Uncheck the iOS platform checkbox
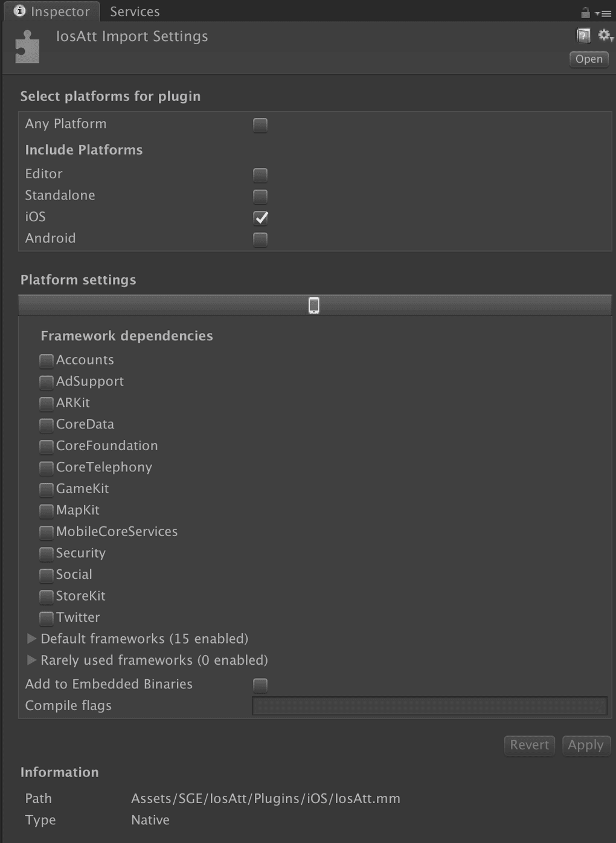The width and height of the screenshot is (616, 843). pos(260,218)
